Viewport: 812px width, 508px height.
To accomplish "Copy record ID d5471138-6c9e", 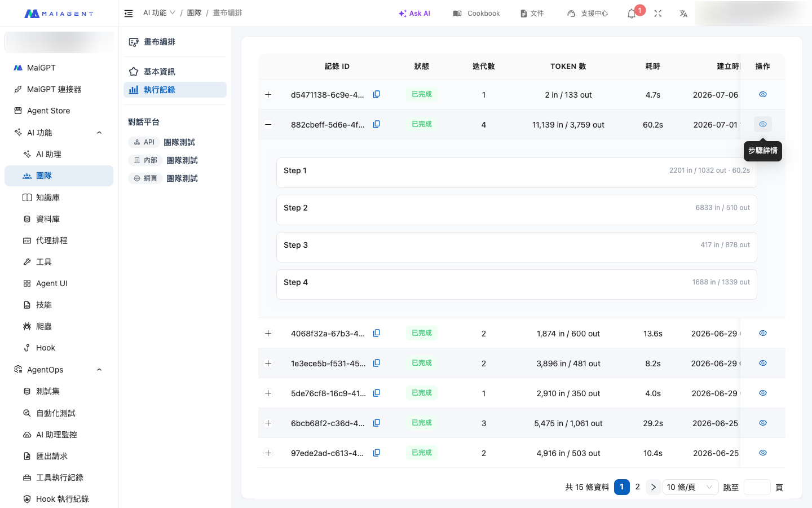I will pos(377,94).
